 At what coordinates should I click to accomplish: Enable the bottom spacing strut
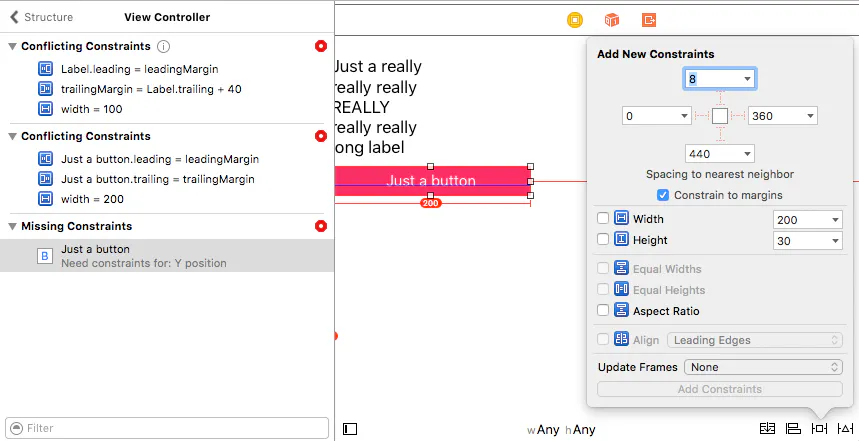pos(720,134)
